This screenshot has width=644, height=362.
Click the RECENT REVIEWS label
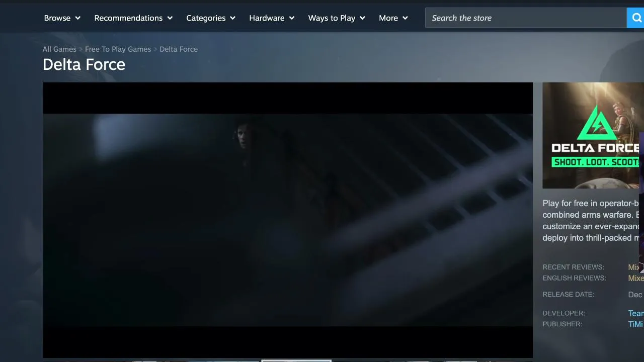573,267
